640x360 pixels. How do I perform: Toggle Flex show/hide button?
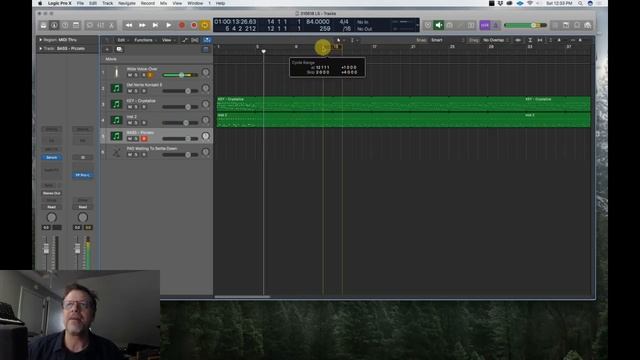pos(195,40)
